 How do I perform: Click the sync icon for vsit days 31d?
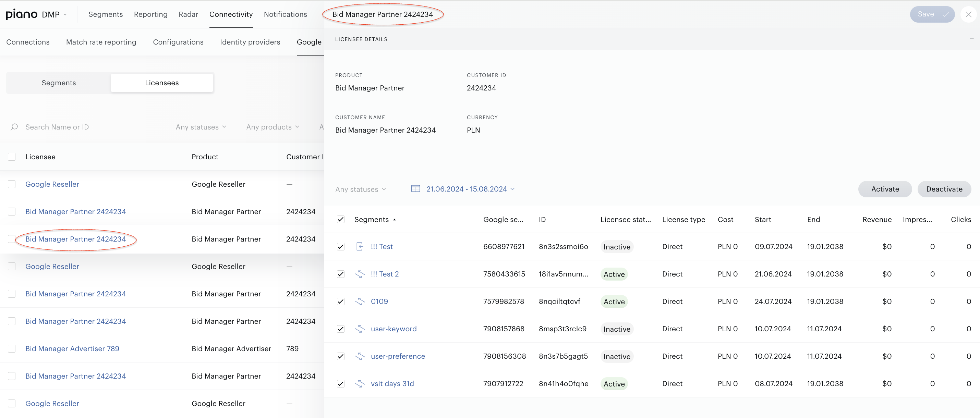click(360, 383)
